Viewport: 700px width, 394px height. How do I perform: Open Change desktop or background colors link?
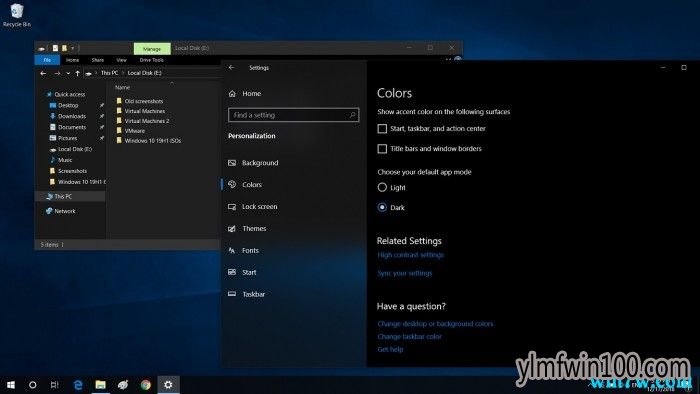(x=435, y=324)
